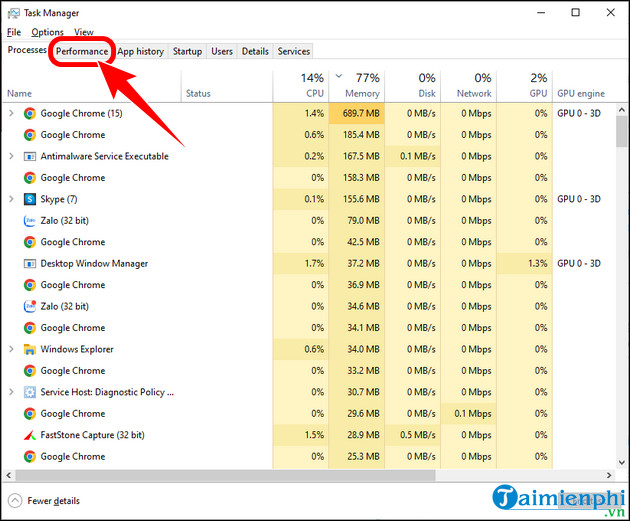Image resolution: width=630 pixels, height=521 pixels.
Task: Click the vertical scrollbar up arrow
Action: click(622, 110)
